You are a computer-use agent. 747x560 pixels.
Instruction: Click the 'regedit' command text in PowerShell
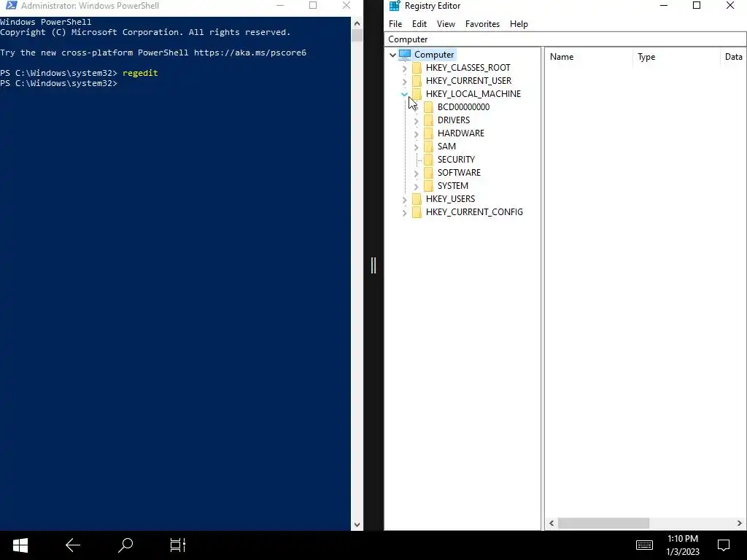tap(140, 73)
